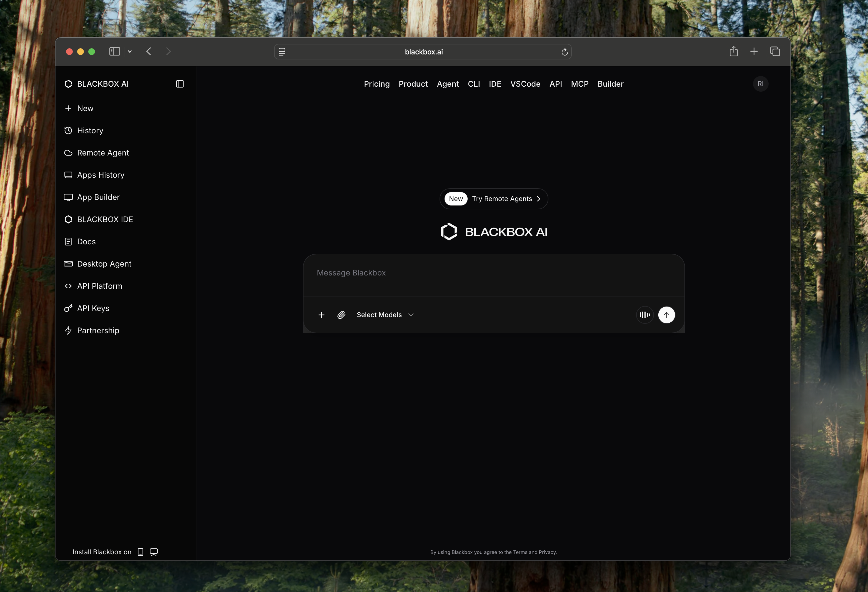Open the Partnership page
This screenshot has width=868, height=592.
98,330
